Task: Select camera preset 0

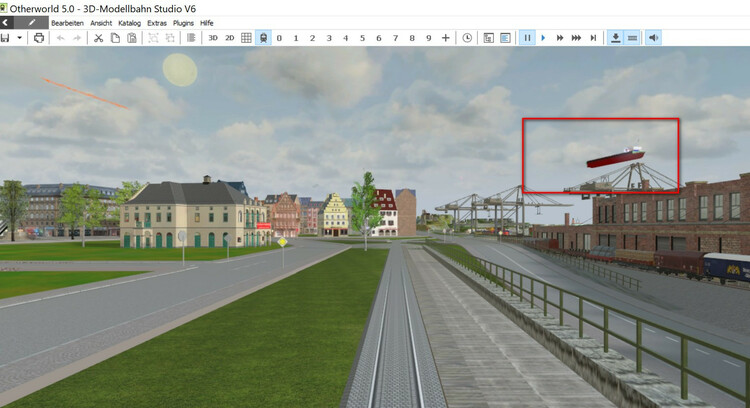Action: [x=279, y=38]
